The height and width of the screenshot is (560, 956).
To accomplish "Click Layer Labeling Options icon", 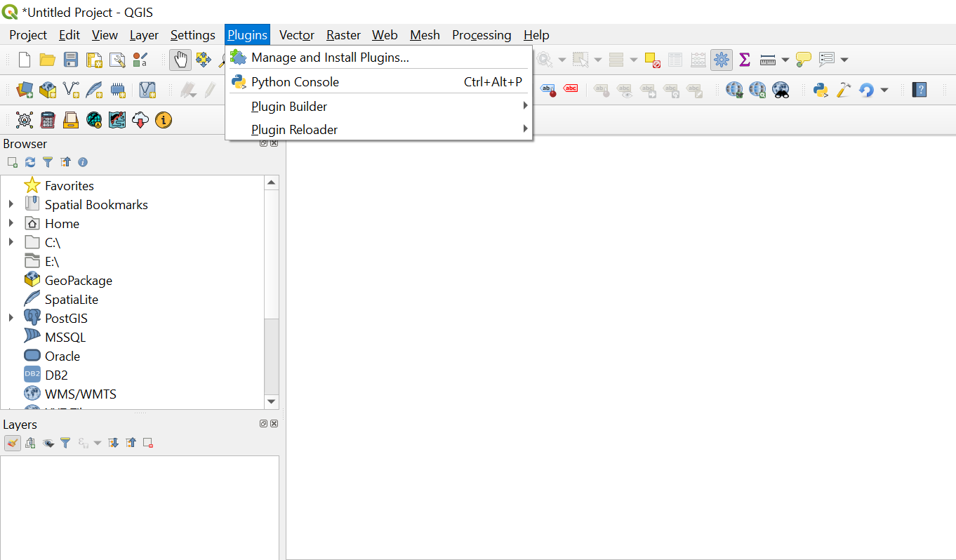I will pyautogui.click(x=548, y=90).
